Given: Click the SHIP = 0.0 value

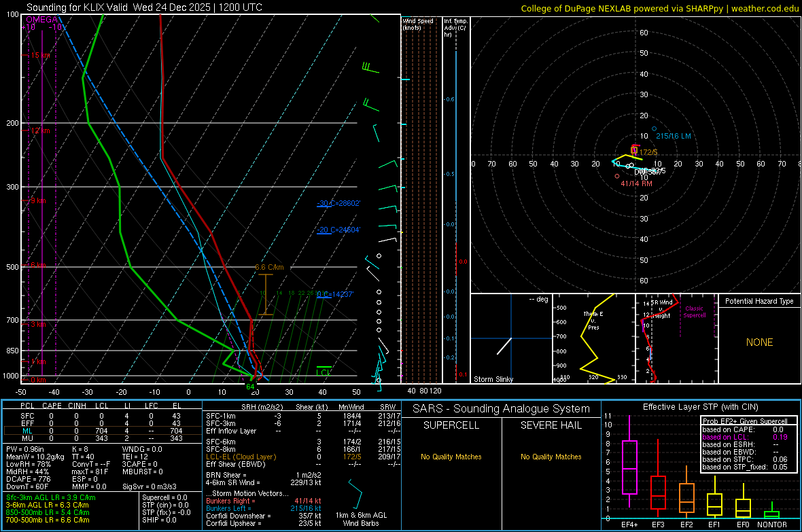Looking at the screenshot, I should pos(159,520).
